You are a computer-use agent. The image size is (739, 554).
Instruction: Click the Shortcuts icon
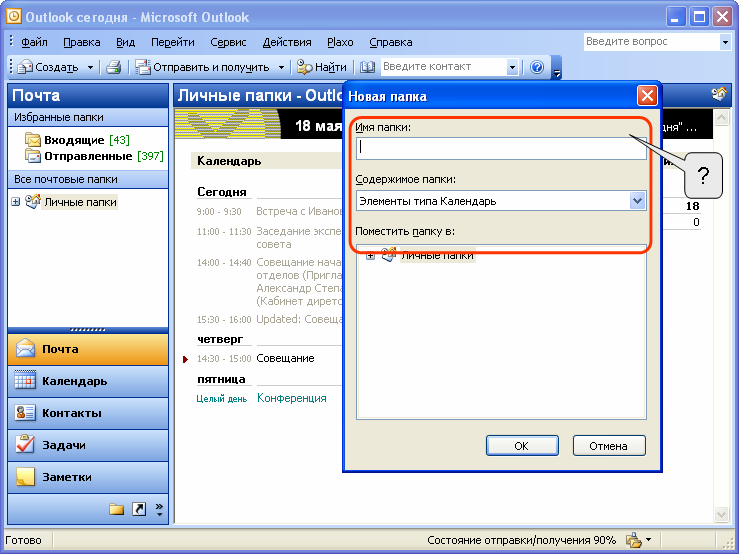pos(139,509)
